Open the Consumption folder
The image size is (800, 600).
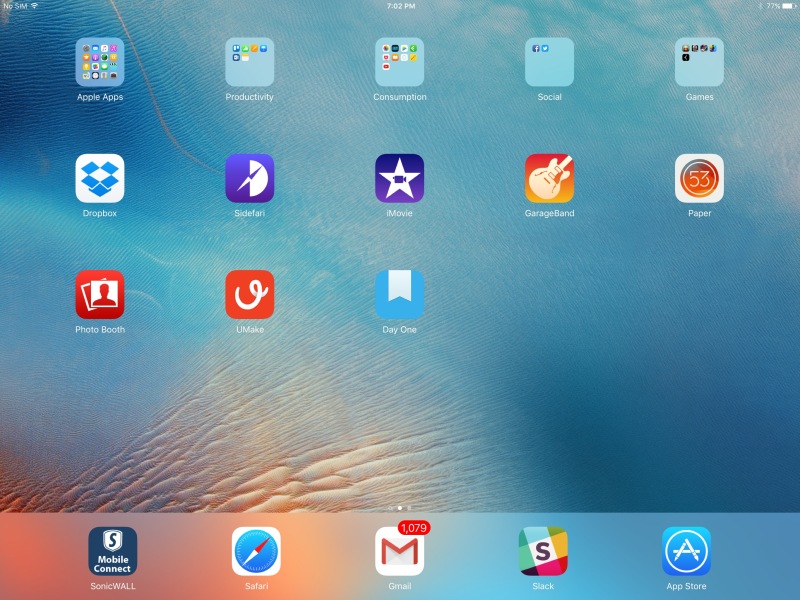point(399,62)
